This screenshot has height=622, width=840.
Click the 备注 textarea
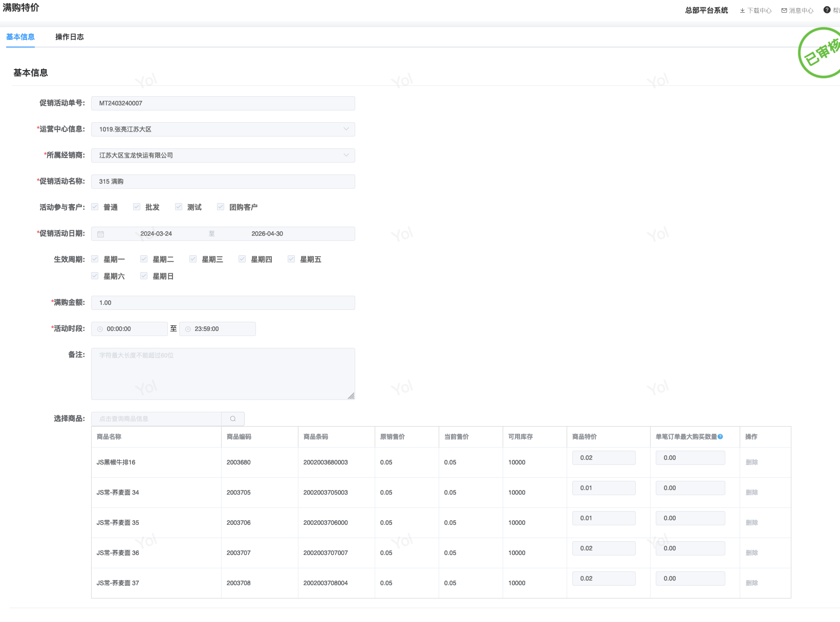pyautogui.click(x=223, y=374)
